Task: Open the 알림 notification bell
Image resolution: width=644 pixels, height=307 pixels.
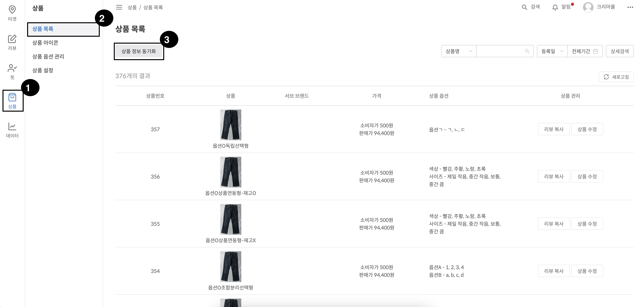Action: tap(555, 7)
